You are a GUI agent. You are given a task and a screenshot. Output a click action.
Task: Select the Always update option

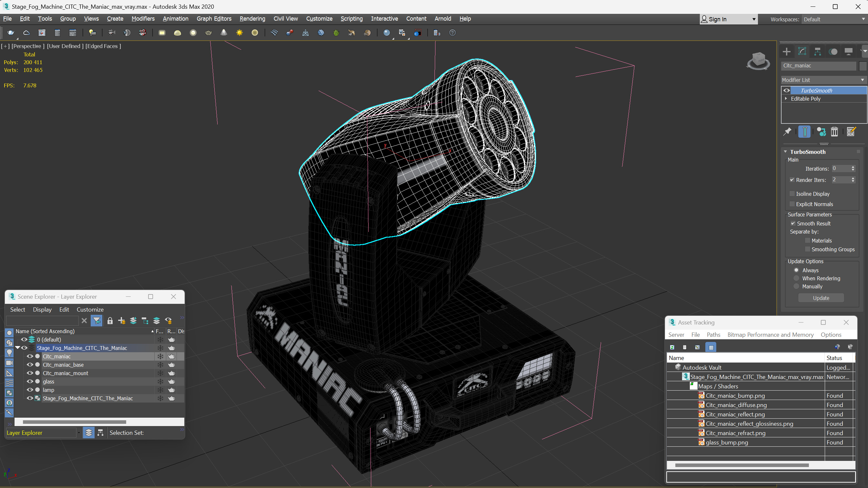(x=796, y=270)
